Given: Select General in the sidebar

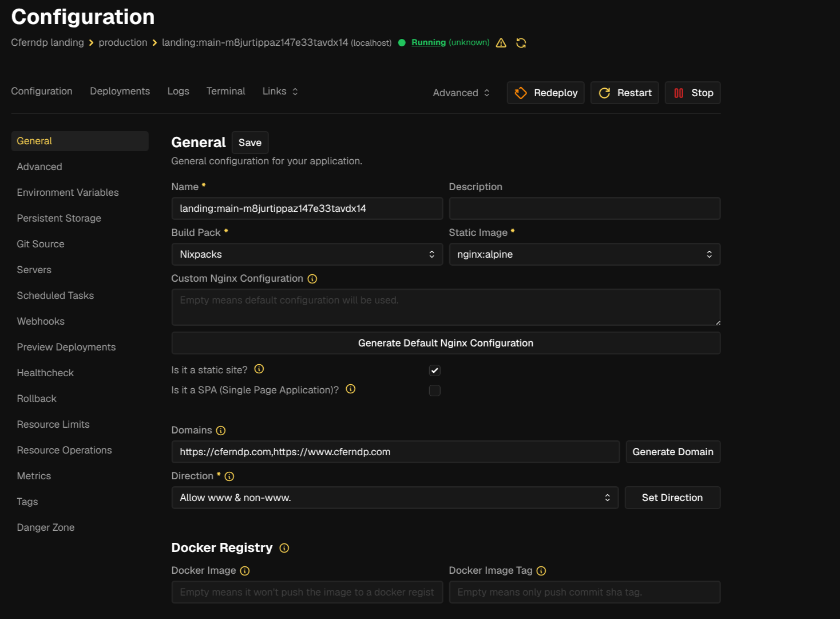Looking at the screenshot, I should click(80, 141).
